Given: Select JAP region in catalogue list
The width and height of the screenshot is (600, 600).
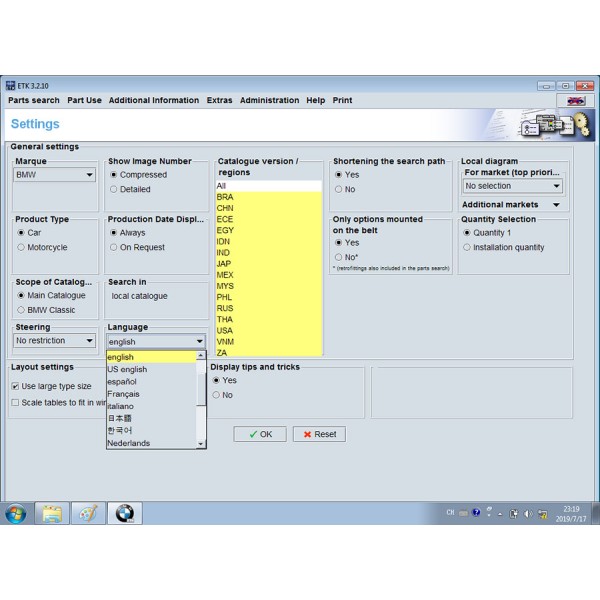Looking at the screenshot, I should tap(269, 264).
